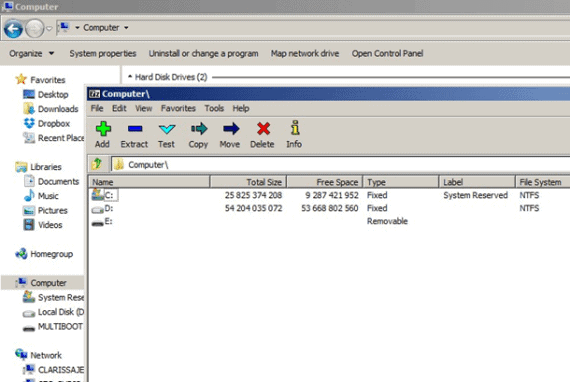The width and height of the screenshot is (570, 382).
Task: Open the Organize dropdown menu
Action: [31, 53]
